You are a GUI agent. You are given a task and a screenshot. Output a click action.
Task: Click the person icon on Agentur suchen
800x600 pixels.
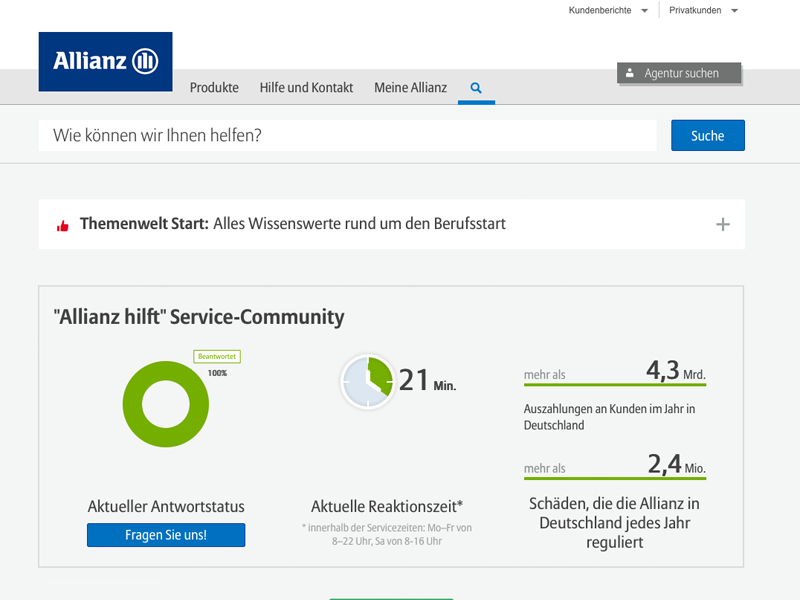pos(629,73)
